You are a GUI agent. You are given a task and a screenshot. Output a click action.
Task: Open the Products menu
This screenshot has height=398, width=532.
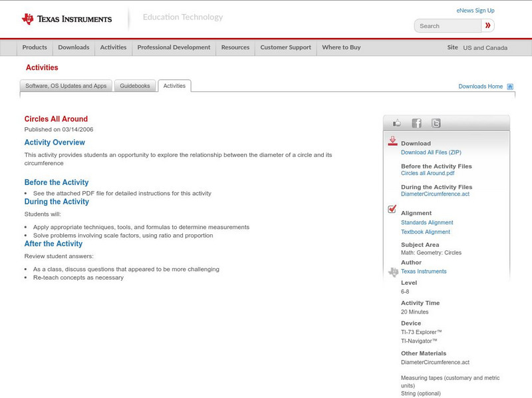[35, 47]
